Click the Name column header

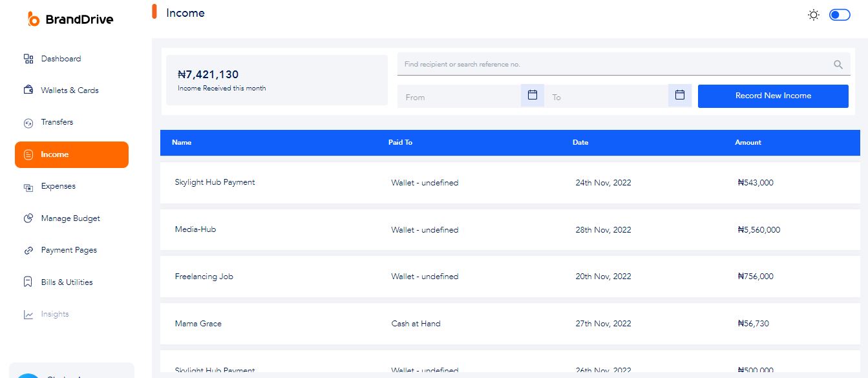[182, 142]
